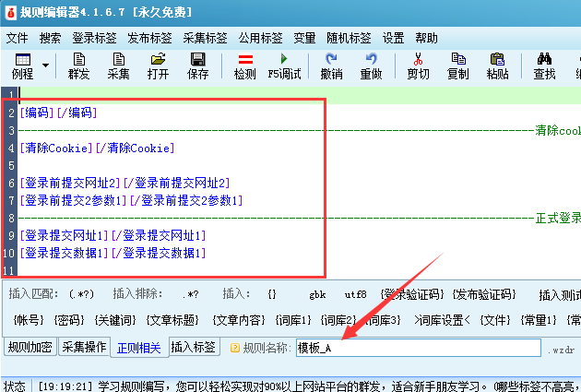Viewport: 581px width, 392px height.
Task: Click the 规则名称 input field
Action: 416,348
